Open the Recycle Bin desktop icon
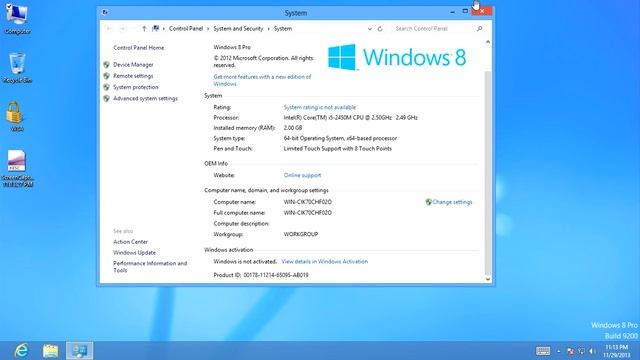 tap(17, 68)
